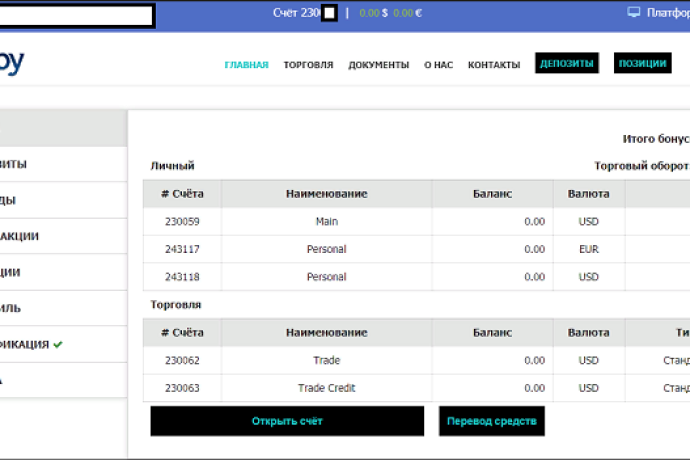690x460 pixels.
Task: Open the ГЛАВНАЯ menu item
Action: tap(246, 65)
